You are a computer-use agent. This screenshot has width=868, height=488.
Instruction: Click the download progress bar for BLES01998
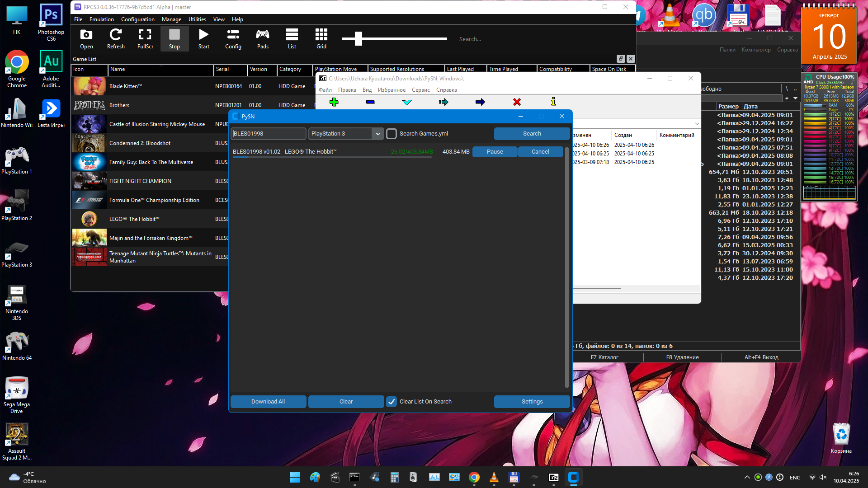[x=332, y=157]
